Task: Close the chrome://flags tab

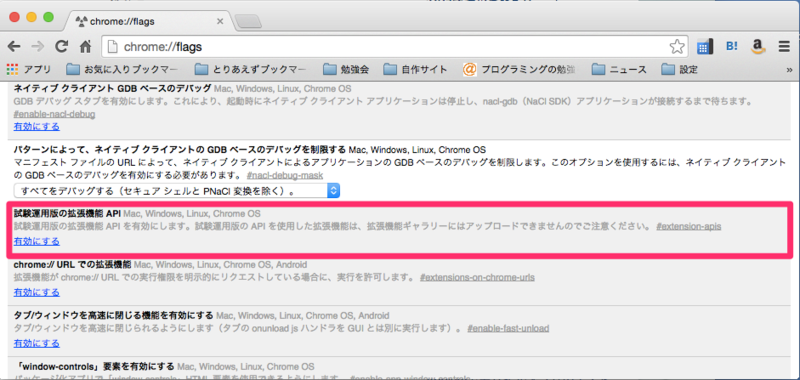Action: click(220, 21)
